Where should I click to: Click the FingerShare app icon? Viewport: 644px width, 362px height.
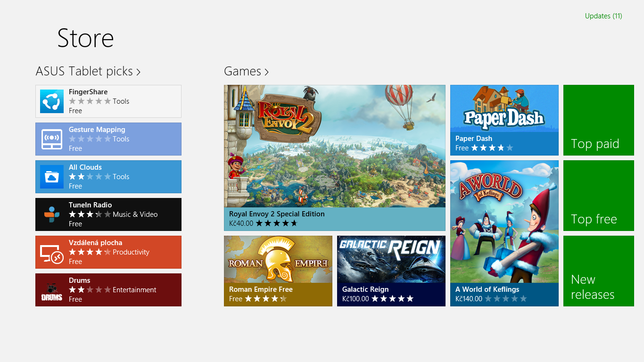52,101
